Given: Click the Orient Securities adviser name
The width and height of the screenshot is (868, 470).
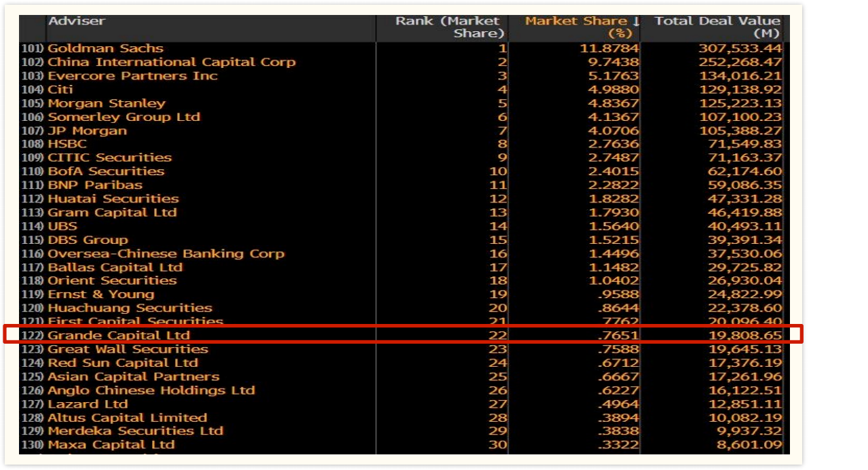Looking at the screenshot, I should tap(112, 281).
